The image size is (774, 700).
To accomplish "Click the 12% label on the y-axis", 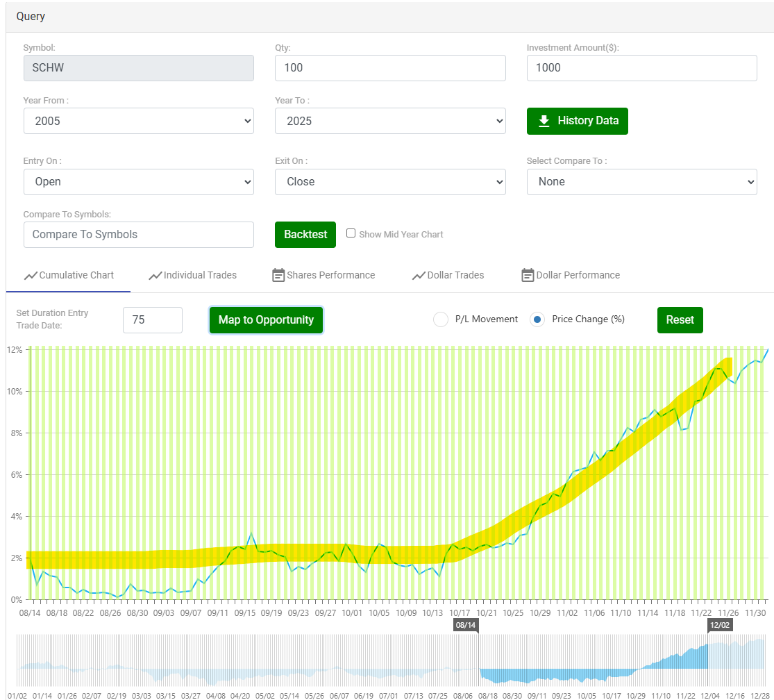I will [x=15, y=350].
